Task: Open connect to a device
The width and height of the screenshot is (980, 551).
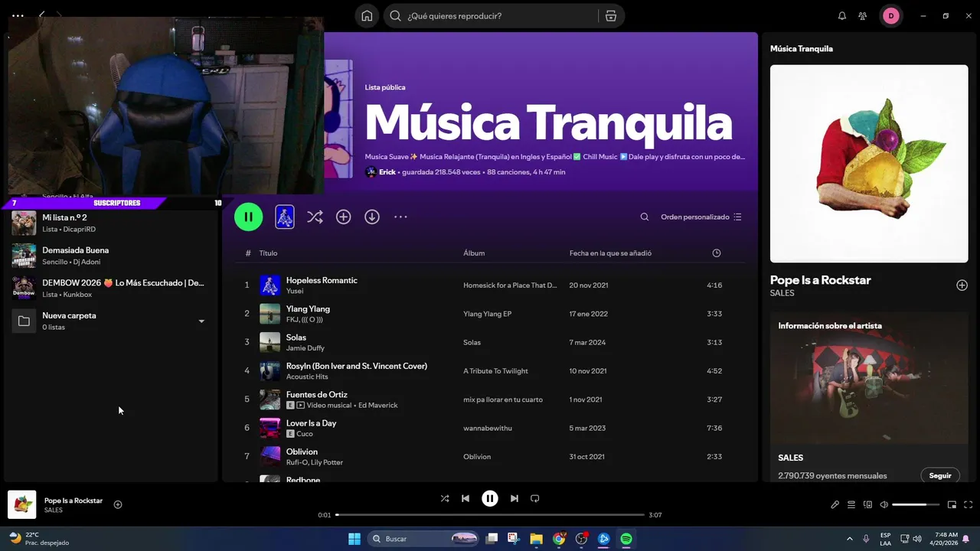Action: click(867, 504)
